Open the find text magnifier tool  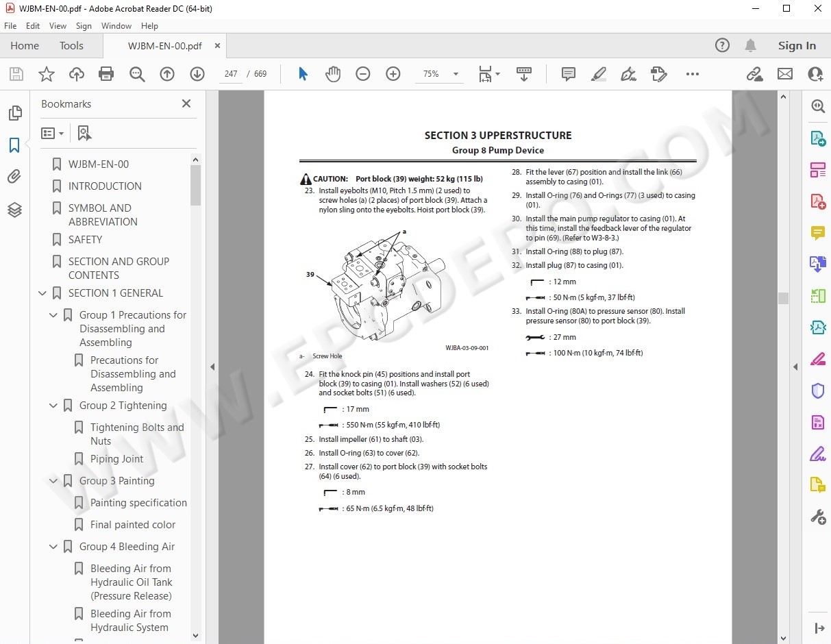point(137,74)
